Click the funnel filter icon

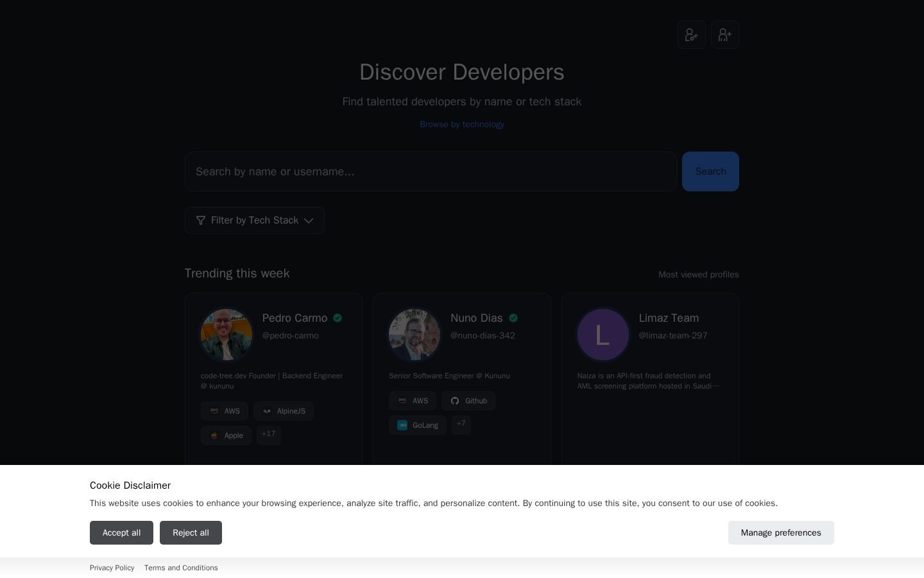[201, 220]
